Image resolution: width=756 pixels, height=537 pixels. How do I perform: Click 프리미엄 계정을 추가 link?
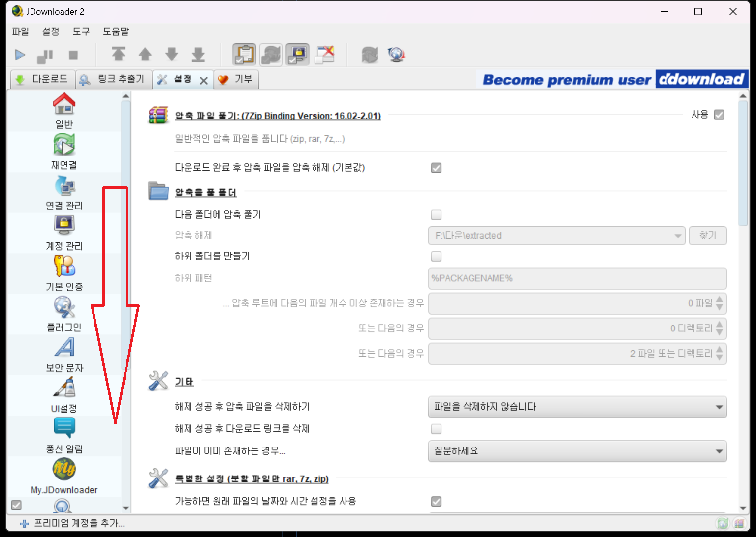point(72,523)
